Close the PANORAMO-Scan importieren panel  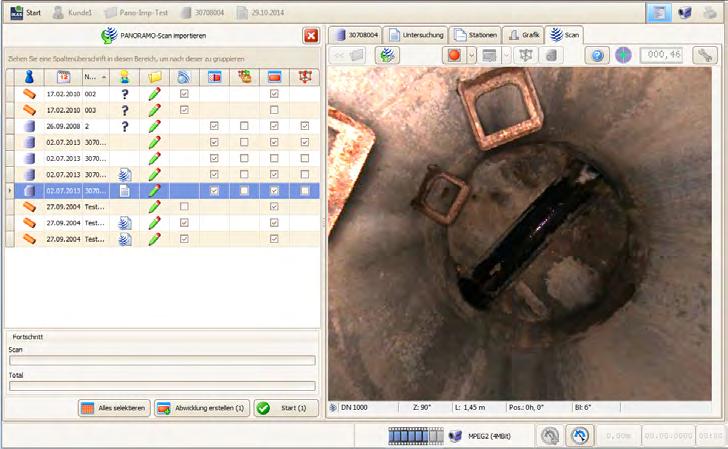tap(311, 35)
